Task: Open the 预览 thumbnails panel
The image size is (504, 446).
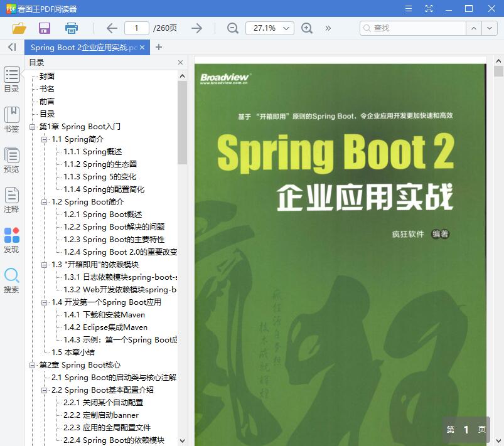Action: tap(11, 160)
